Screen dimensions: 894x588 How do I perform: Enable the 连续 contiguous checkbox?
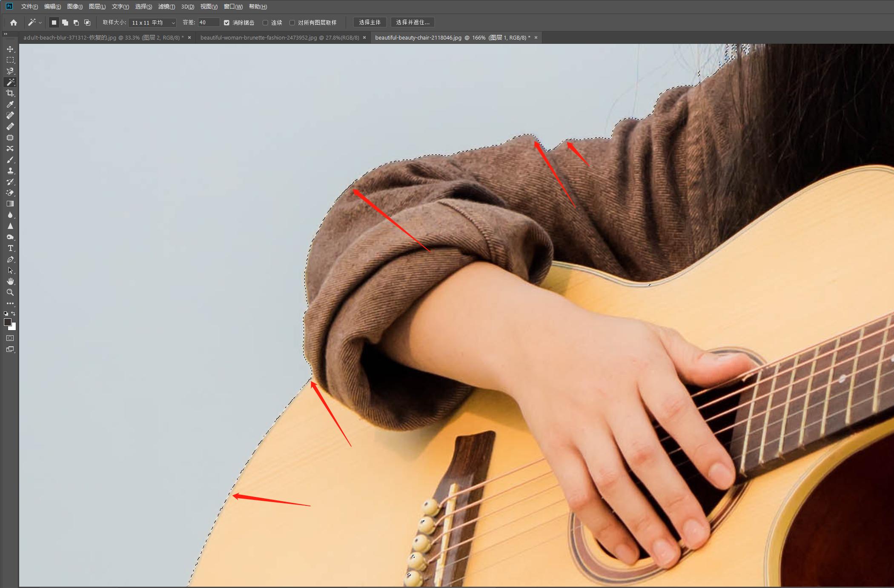click(265, 23)
